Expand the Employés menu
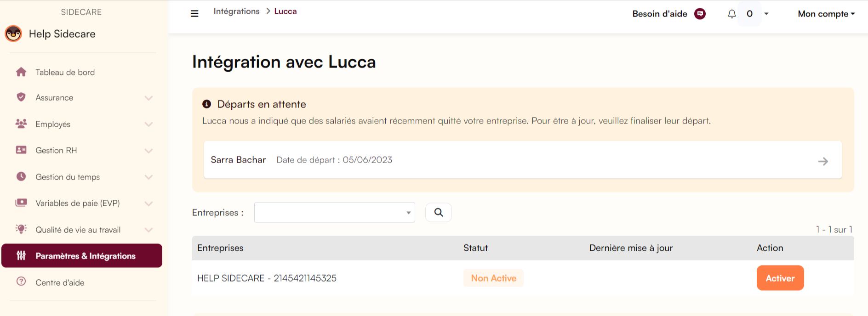Screen dimensions: 868x316 [x=148, y=124]
